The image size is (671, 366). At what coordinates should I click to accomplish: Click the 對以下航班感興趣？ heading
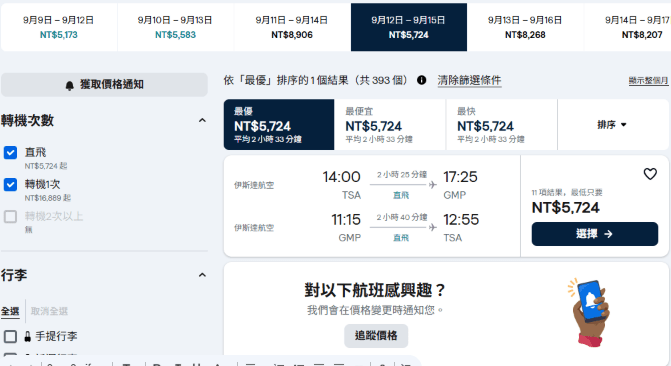[x=375, y=290]
